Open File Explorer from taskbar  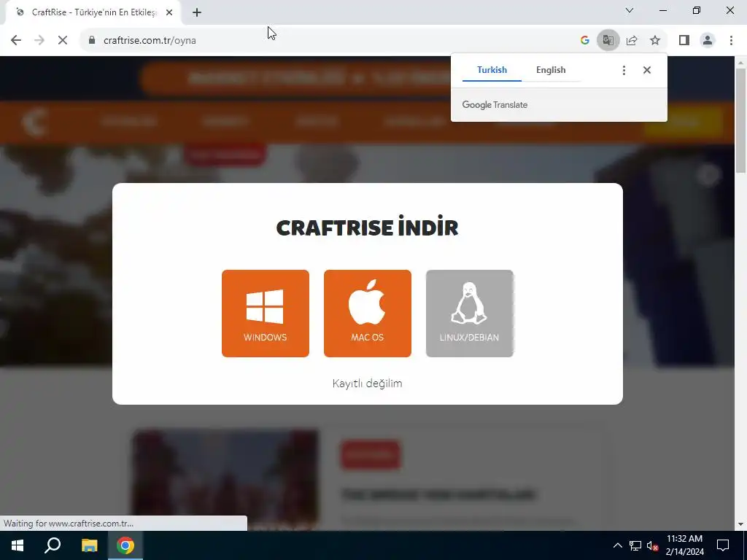point(89,545)
